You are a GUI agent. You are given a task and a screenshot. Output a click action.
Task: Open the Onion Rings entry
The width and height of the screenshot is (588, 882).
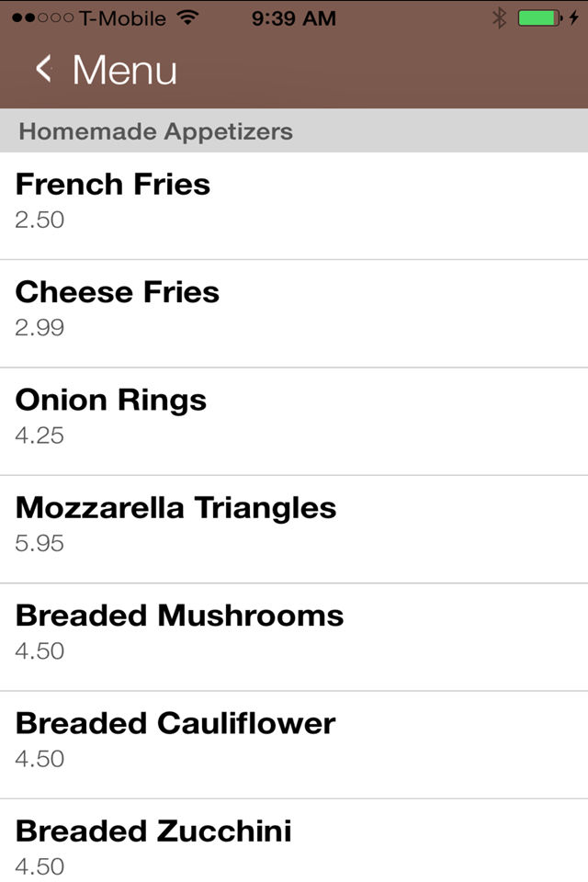(294, 422)
